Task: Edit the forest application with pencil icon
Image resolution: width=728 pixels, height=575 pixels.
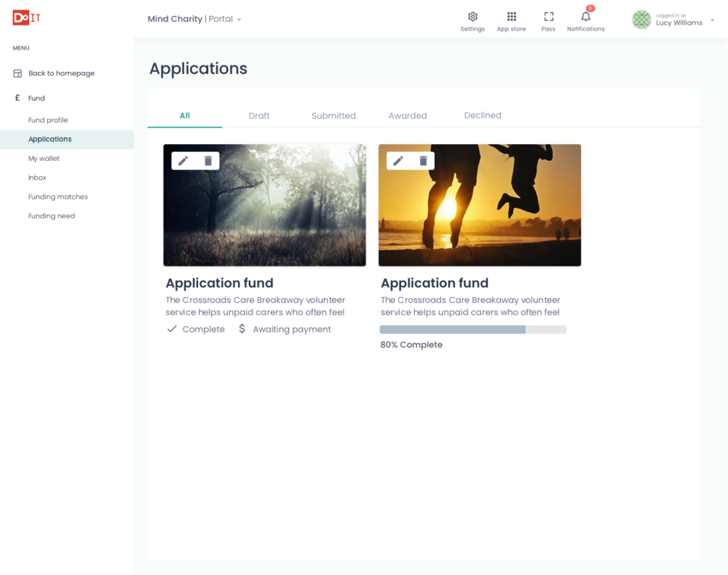Action: tap(183, 161)
